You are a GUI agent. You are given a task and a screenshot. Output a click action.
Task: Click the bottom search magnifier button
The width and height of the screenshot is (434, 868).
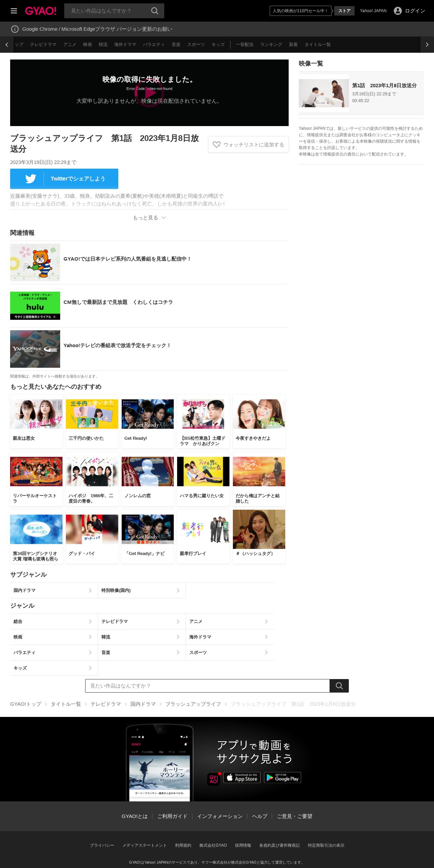point(339,686)
